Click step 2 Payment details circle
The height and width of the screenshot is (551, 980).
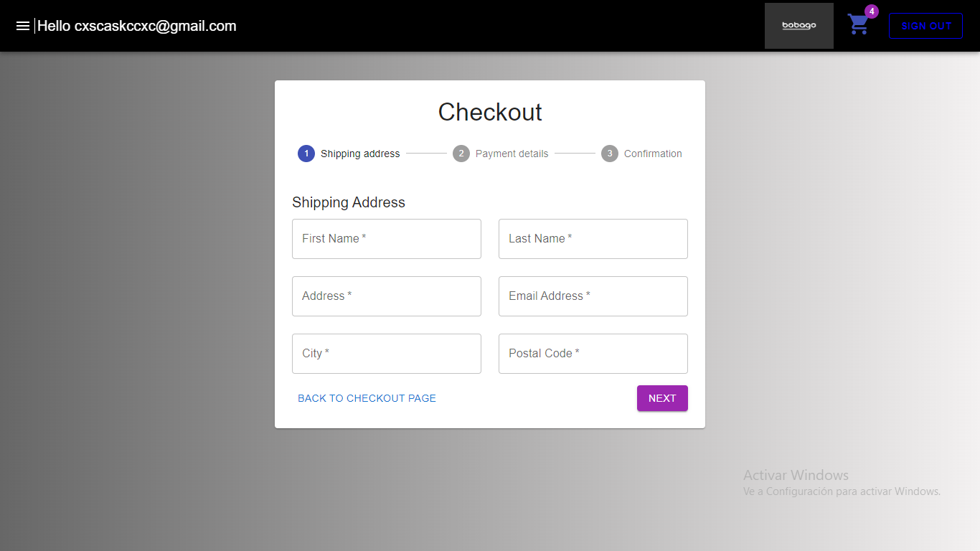click(x=461, y=153)
